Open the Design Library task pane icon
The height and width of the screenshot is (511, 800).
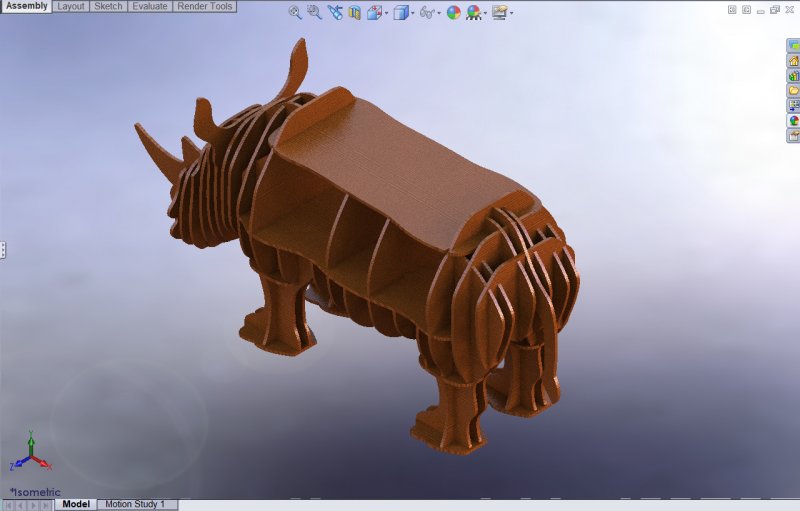click(794, 76)
